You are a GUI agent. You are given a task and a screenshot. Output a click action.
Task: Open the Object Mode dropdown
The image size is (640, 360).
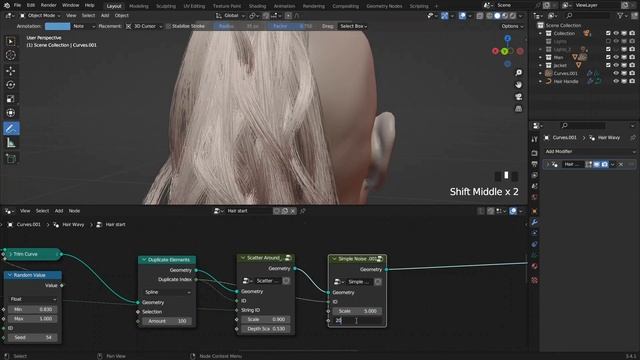click(x=40, y=16)
